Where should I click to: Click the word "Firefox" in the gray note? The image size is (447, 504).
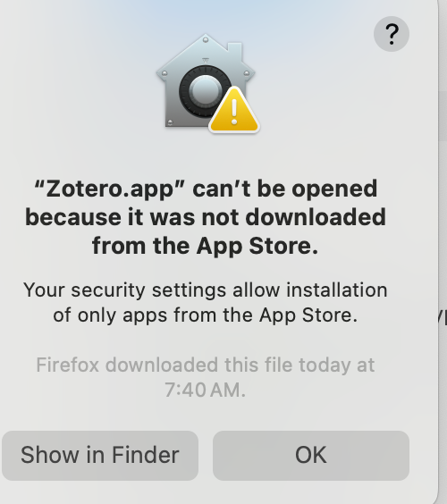(x=68, y=365)
